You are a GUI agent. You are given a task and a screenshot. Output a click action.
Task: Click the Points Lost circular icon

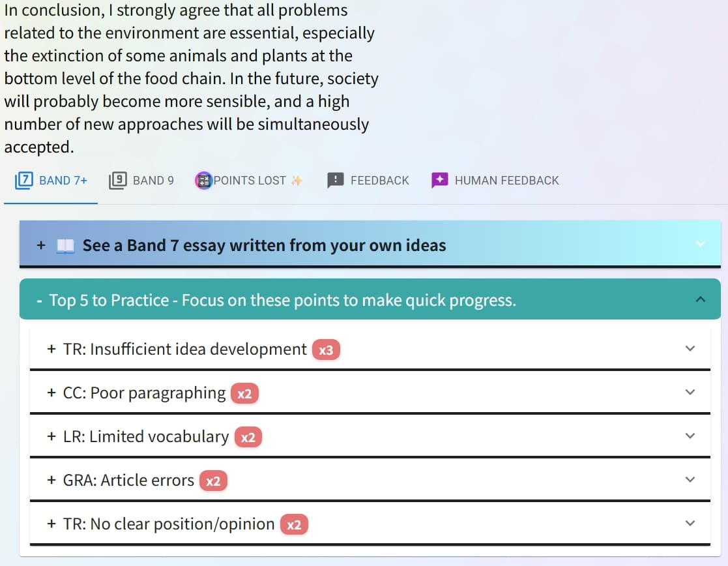203,181
